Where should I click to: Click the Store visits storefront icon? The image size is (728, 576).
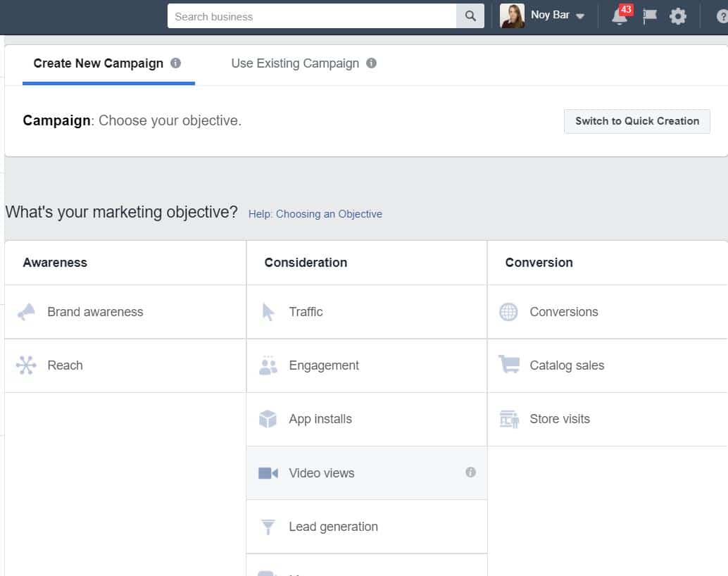click(x=509, y=419)
